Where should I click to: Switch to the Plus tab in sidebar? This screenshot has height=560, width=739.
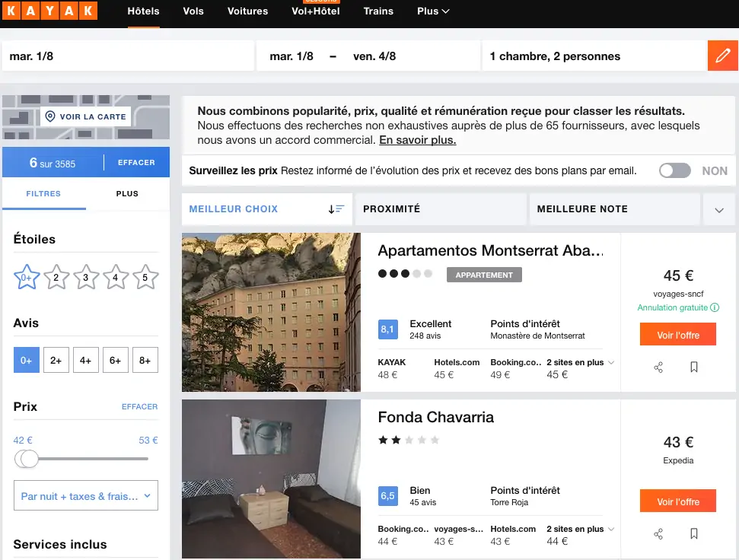[x=127, y=193]
